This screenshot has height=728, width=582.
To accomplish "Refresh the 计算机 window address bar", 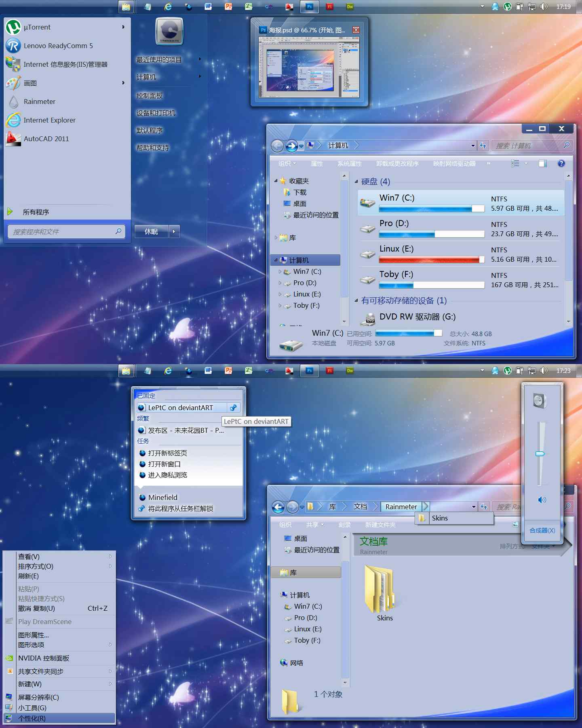I will click(x=483, y=146).
